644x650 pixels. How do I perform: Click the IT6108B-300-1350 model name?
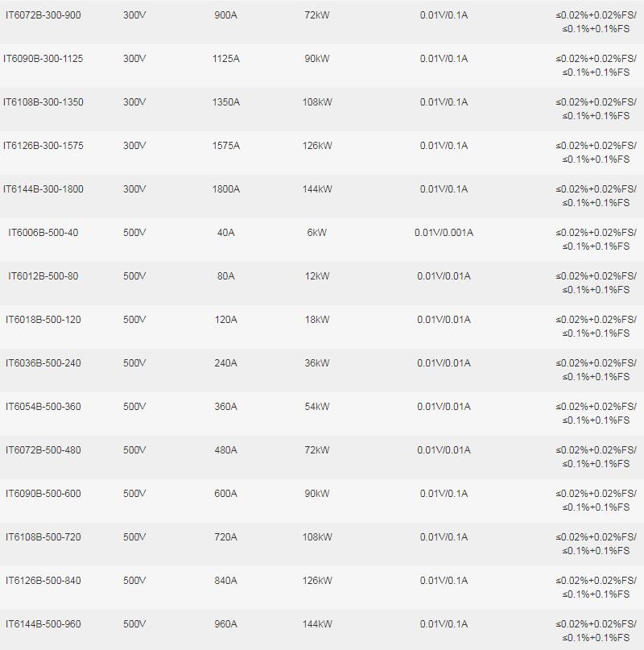43,102
